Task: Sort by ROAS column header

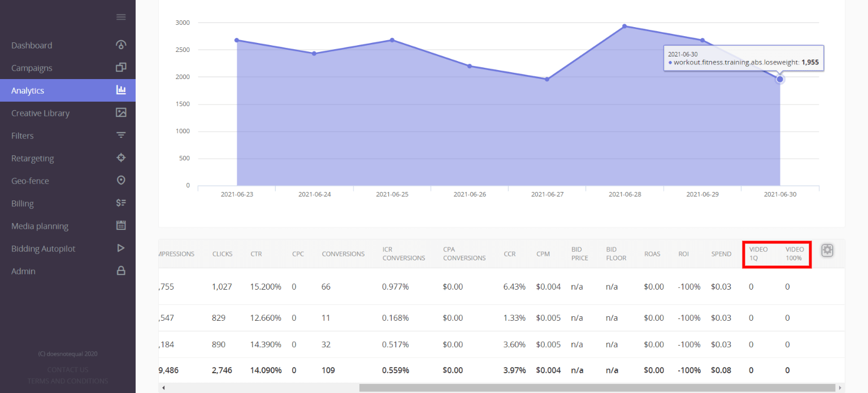Action: (x=652, y=254)
